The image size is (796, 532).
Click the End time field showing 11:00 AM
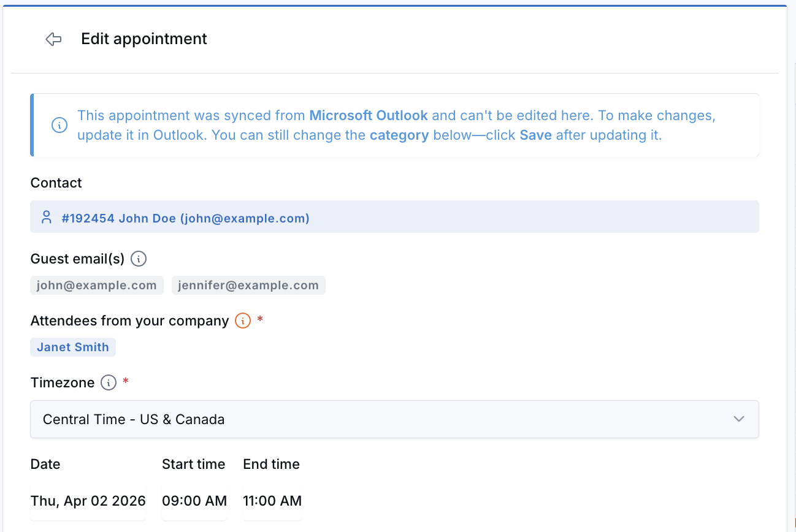click(272, 501)
